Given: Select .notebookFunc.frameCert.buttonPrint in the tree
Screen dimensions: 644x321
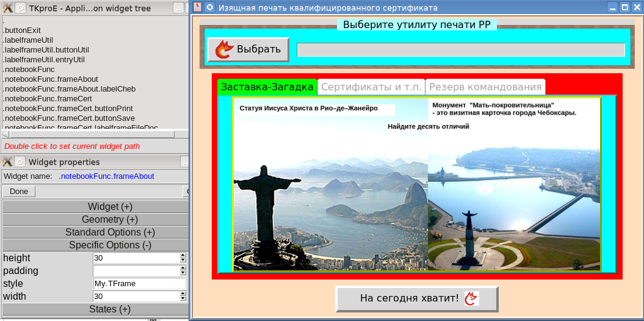Looking at the screenshot, I should click(68, 109).
